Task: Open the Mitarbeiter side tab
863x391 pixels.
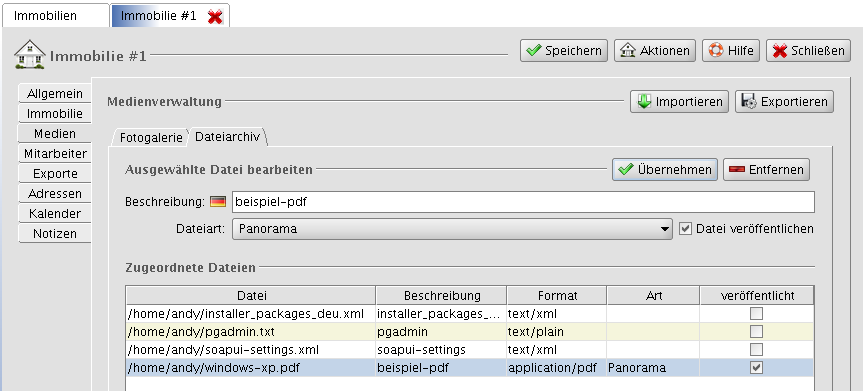Action: [x=55, y=154]
